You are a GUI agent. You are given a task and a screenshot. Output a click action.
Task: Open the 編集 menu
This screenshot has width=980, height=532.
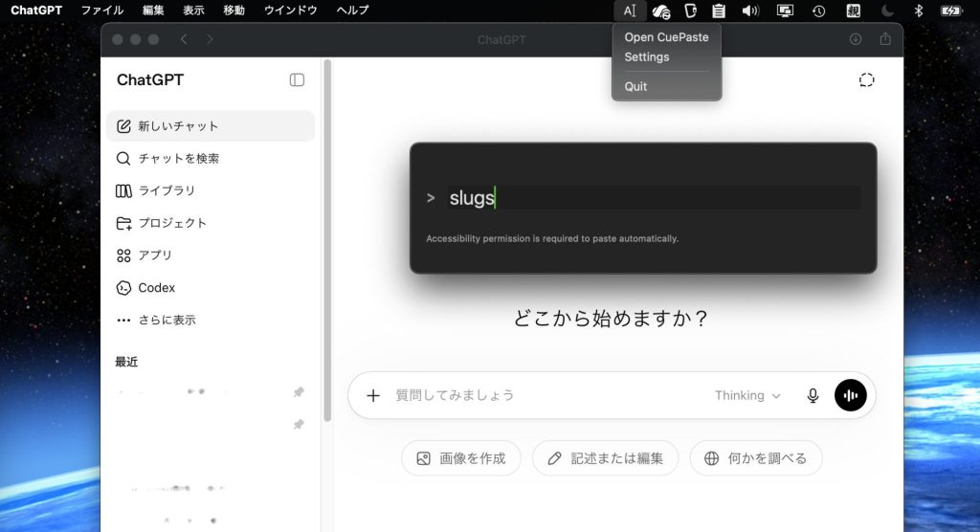coord(153,10)
